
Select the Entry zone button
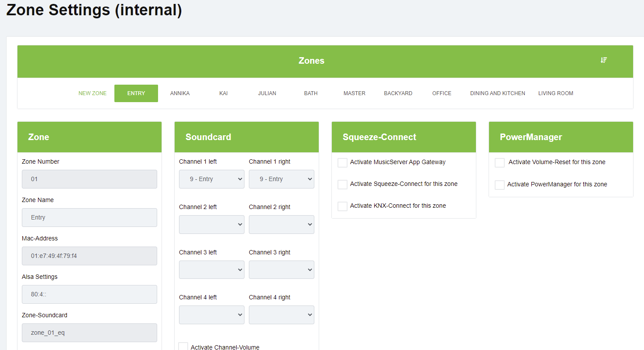pyautogui.click(x=136, y=93)
